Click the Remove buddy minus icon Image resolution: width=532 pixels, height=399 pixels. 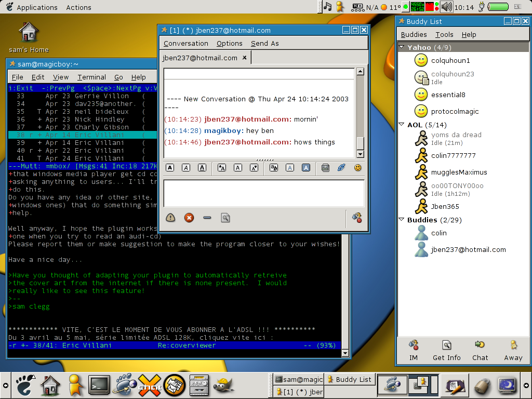pyautogui.click(x=207, y=218)
